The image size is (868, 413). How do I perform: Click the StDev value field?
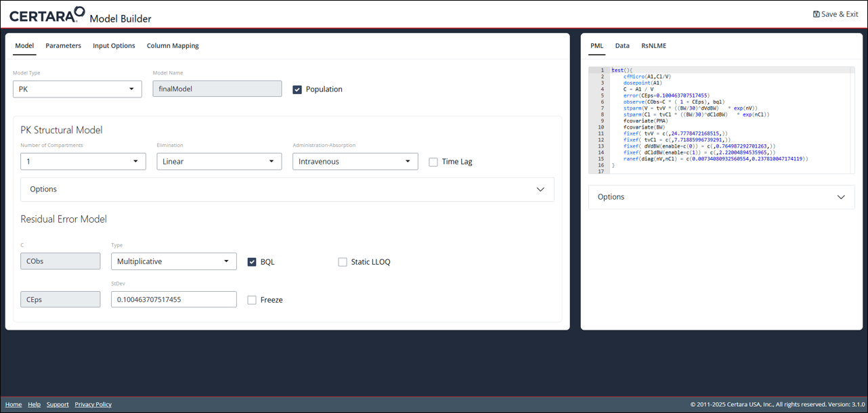[174, 299]
